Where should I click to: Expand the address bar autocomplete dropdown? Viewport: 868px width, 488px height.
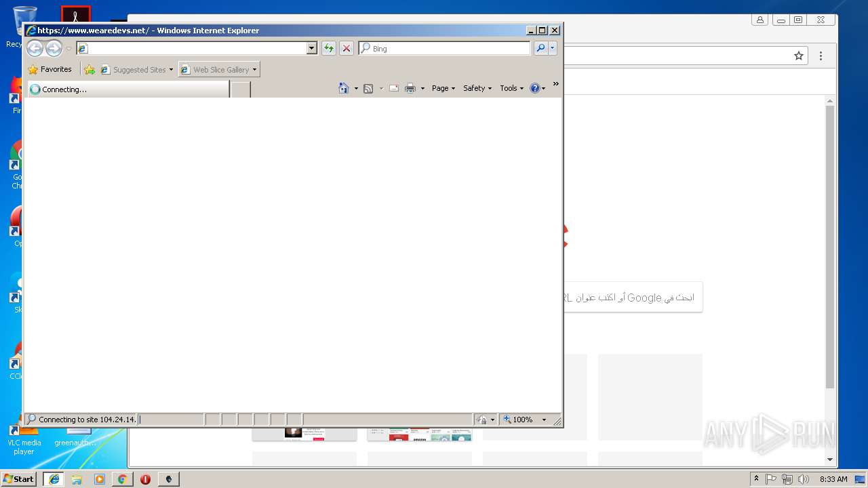[312, 48]
